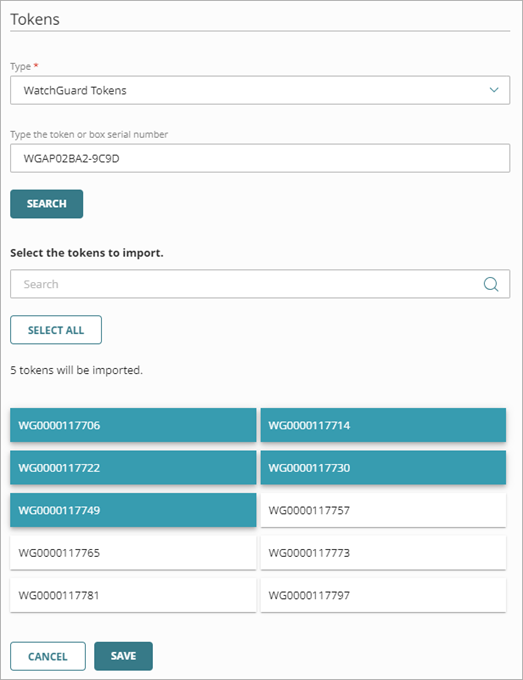Viewport: 523px width, 680px height.
Task: Click the SEARCH button
Action: (x=46, y=204)
